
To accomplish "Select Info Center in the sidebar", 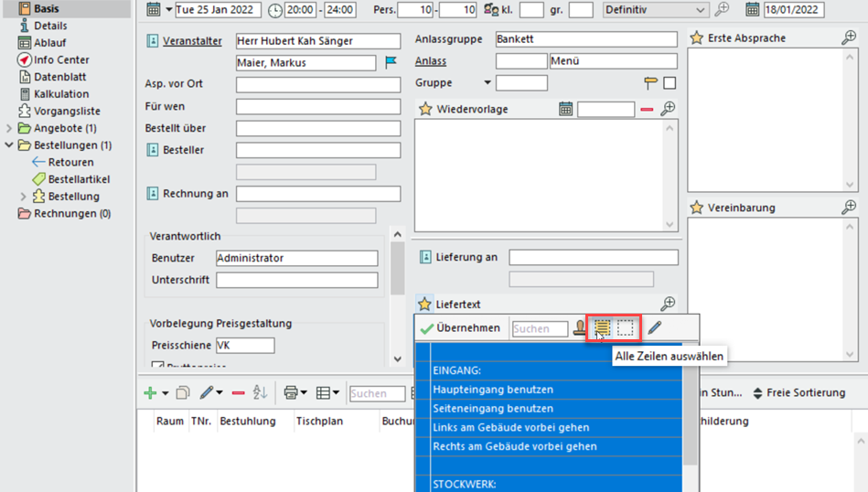I will tap(60, 60).
